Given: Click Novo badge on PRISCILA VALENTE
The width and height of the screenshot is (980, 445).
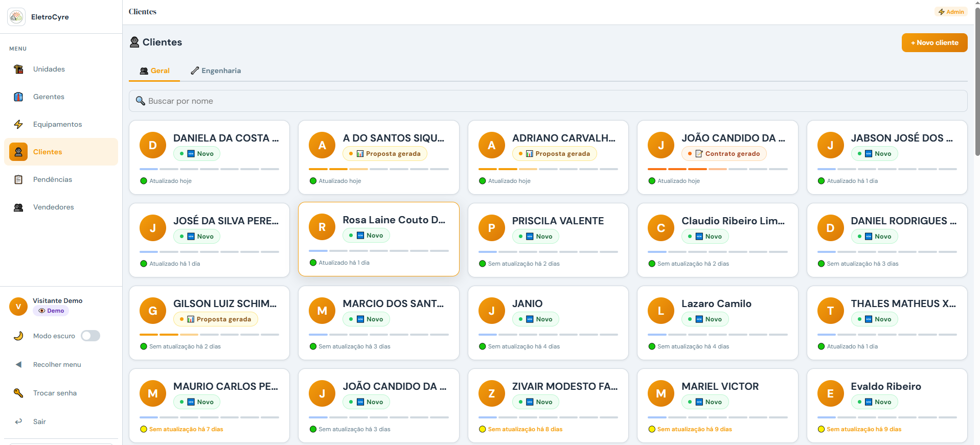Looking at the screenshot, I should pos(536,236).
